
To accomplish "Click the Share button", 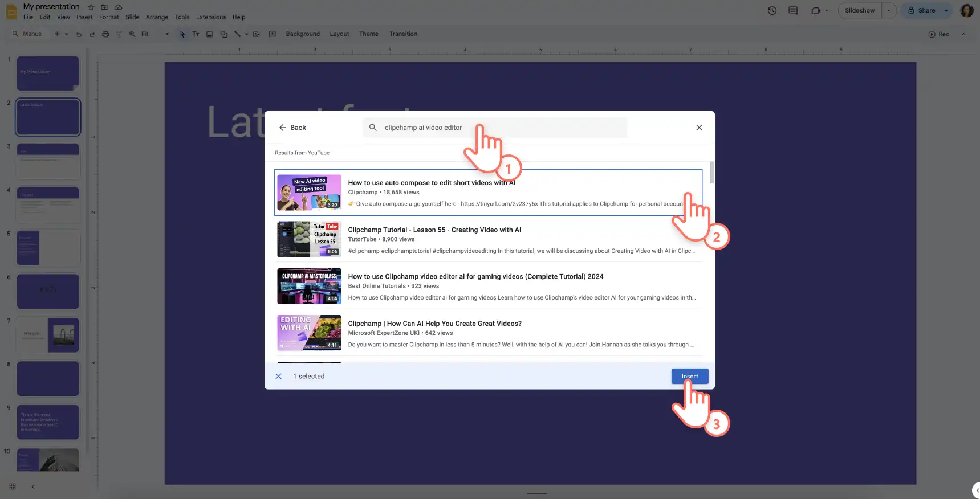I will point(921,10).
